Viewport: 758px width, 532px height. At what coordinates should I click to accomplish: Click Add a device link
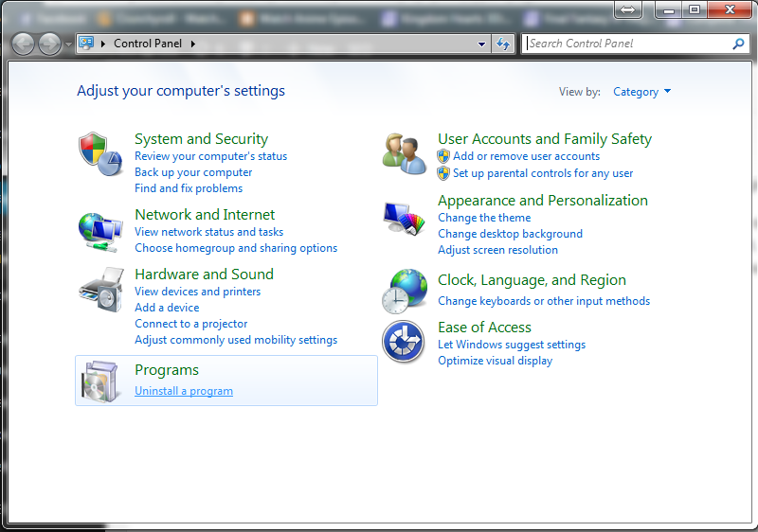click(167, 308)
